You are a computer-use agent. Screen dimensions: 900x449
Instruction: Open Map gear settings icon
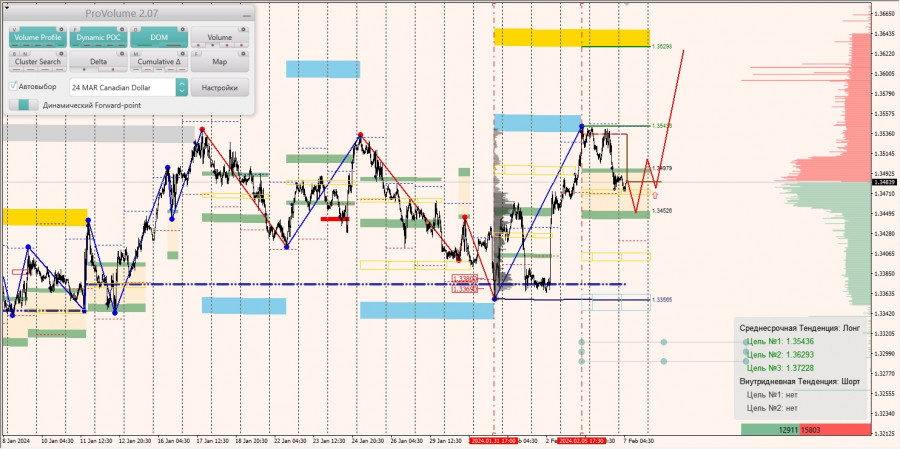pyautogui.click(x=243, y=53)
